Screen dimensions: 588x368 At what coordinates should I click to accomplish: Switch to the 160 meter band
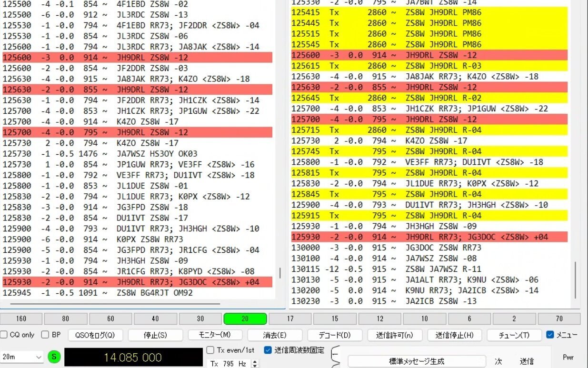21,318
